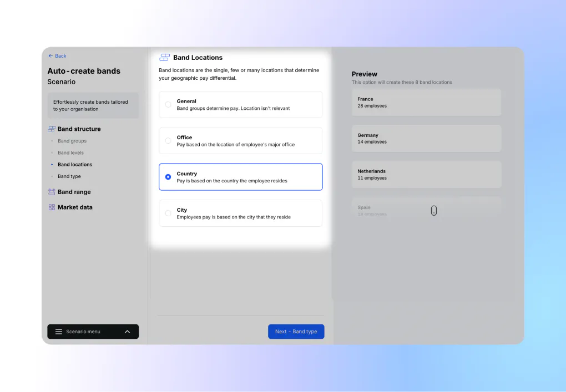
Task: Click the Next - Band type button
Action: (x=296, y=332)
